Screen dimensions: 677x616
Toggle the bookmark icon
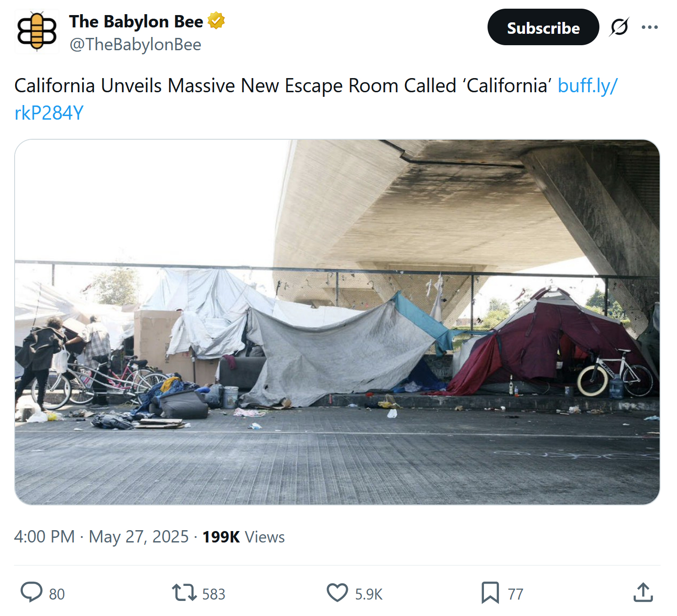tap(490, 593)
